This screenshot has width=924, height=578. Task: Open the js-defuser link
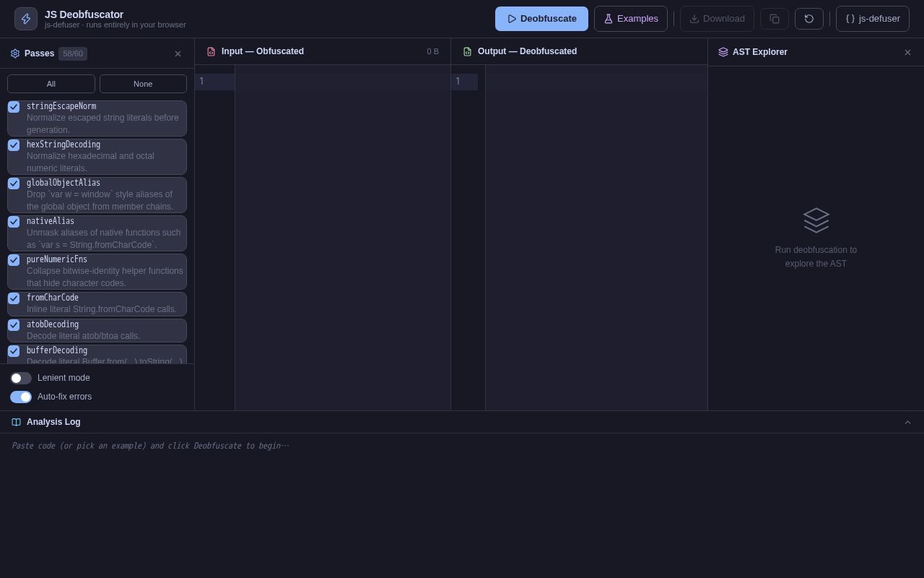point(873,19)
